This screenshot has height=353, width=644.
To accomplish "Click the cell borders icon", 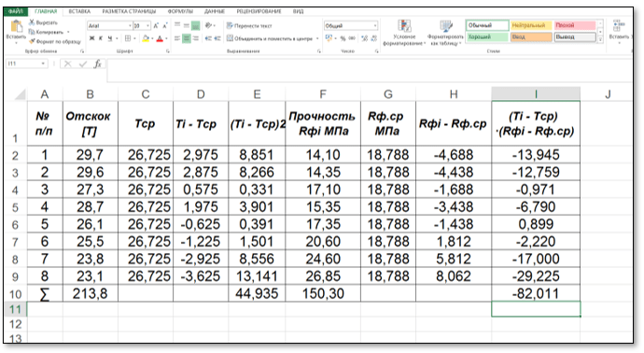I will click(x=128, y=38).
